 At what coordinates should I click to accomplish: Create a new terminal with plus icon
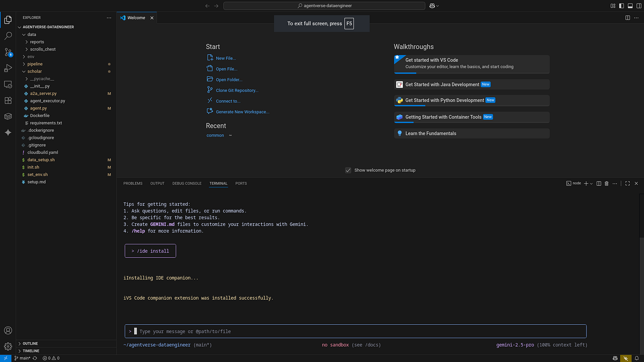point(586,183)
